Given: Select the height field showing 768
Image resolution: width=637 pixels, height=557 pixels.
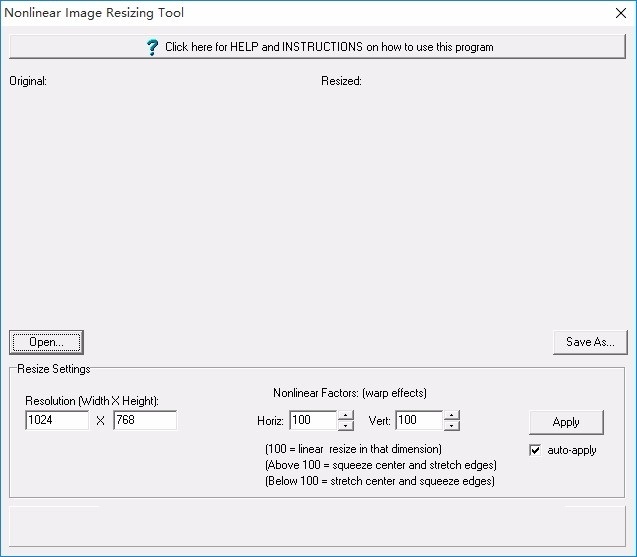Looking at the screenshot, I should 144,421.
